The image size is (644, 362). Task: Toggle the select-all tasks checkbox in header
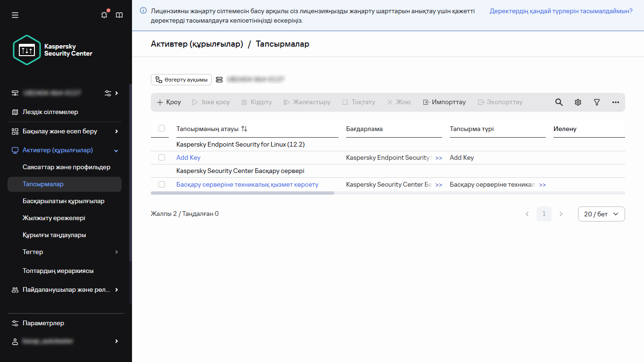coord(162,128)
